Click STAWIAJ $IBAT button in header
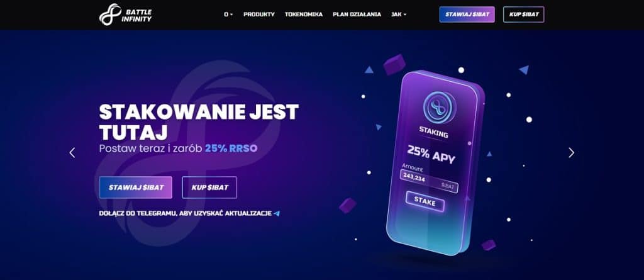644x280 pixels. click(467, 14)
